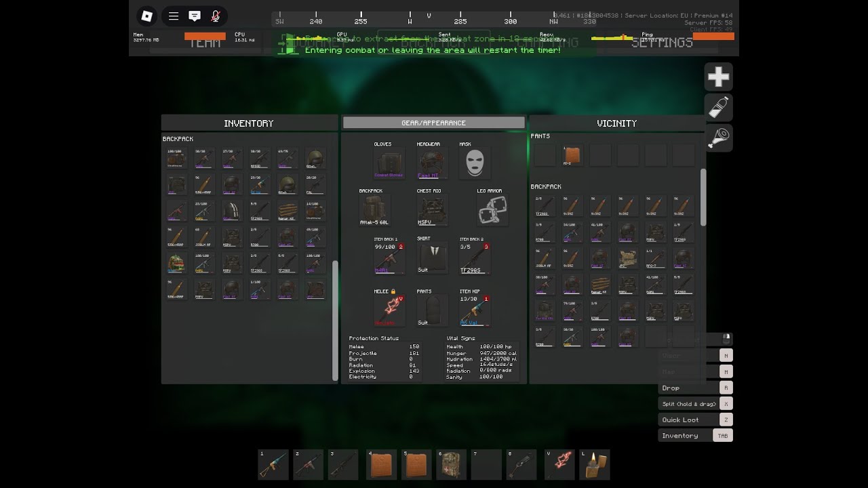Click the Split (hold & drag) button
The height and width of the screenshot is (488, 868).
[695, 404]
